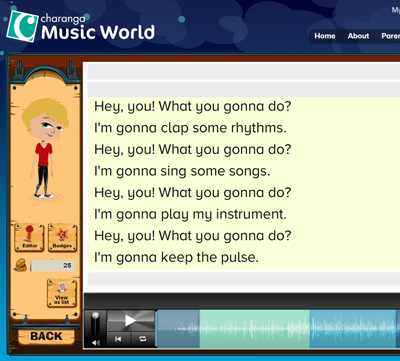400x361 pixels.
Task: Click the grey intro waveform section
Action: (x=178, y=329)
